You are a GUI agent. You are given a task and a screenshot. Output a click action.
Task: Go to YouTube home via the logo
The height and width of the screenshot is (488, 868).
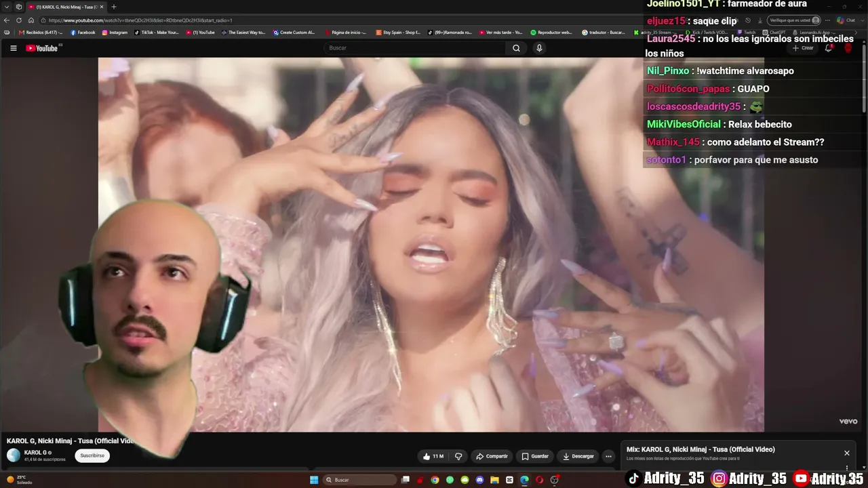[x=42, y=48]
